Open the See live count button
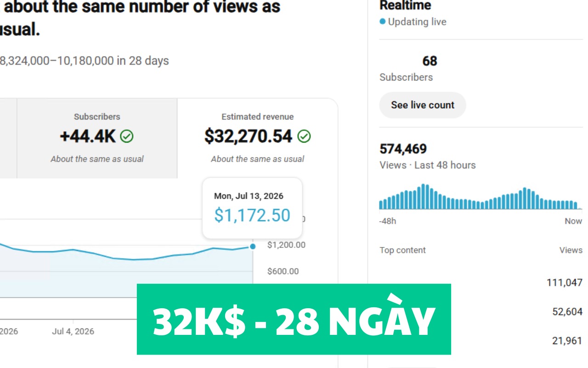This screenshot has width=588, height=368. (423, 105)
